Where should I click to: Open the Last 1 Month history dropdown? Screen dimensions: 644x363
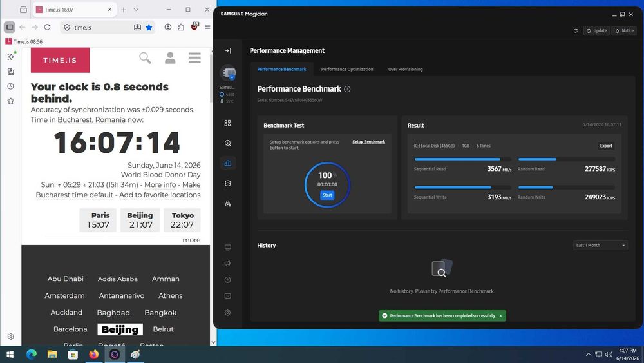(600, 246)
